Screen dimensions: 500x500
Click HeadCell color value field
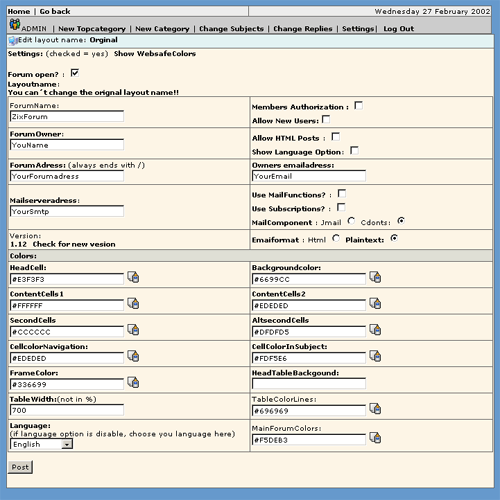(x=67, y=279)
